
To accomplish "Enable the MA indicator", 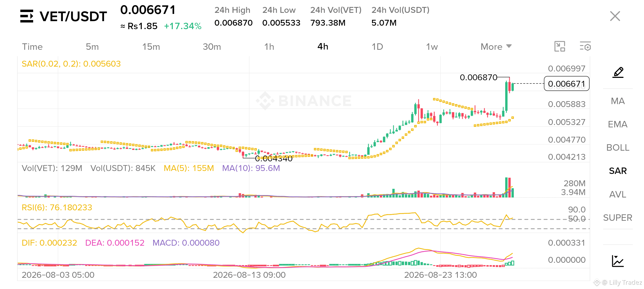I will tap(618, 101).
